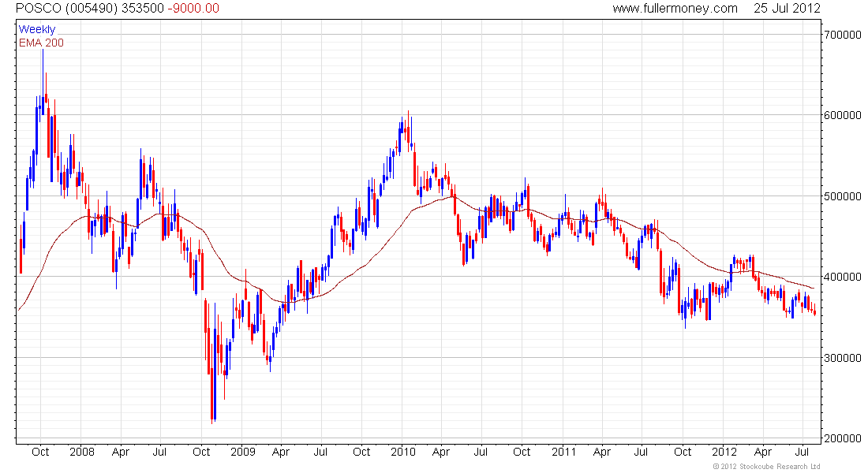The width and height of the screenshot is (868, 473).
Task: Click the 500000 price axis label
Action: pos(843,196)
